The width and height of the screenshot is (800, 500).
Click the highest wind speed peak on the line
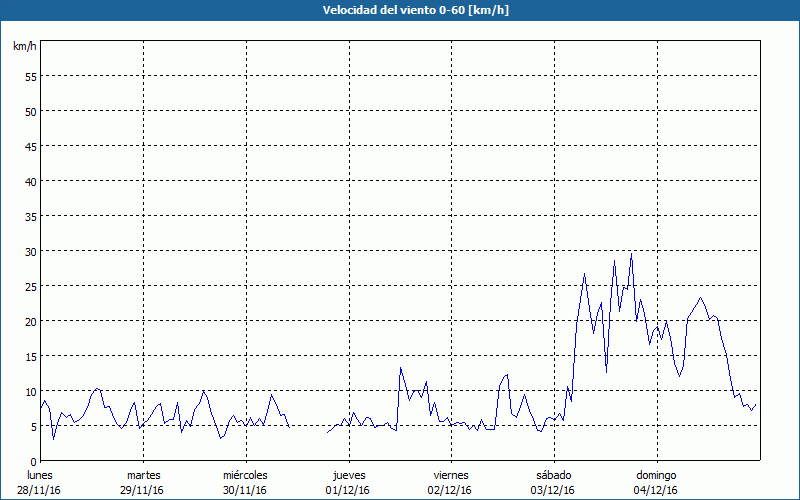(631, 254)
